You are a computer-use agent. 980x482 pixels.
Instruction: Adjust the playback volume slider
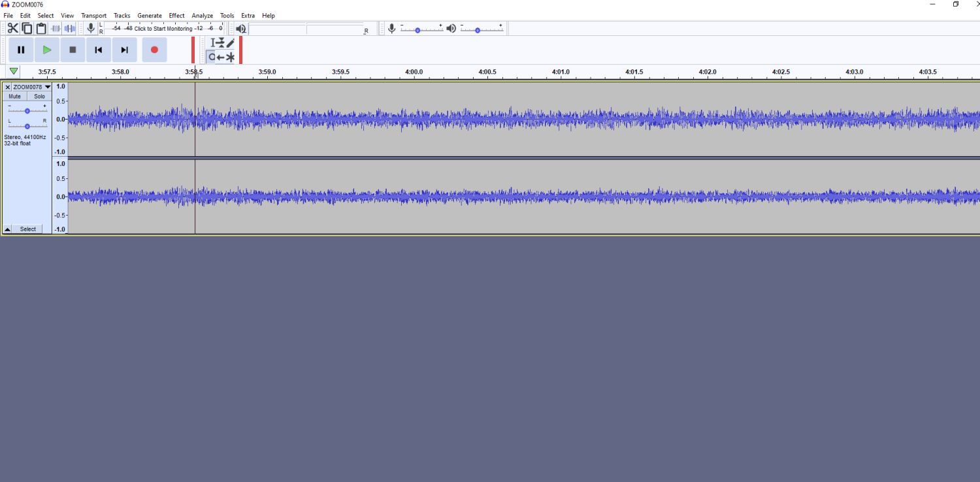(482, 29)
